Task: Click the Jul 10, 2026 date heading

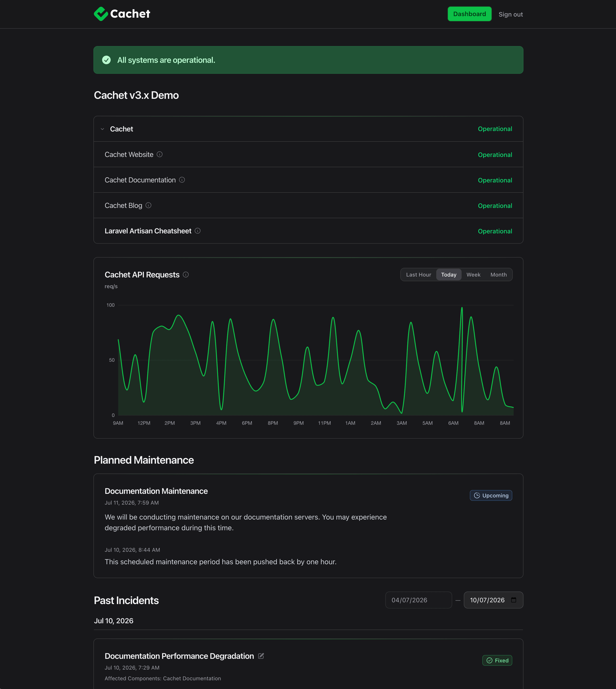Action: 113,621
